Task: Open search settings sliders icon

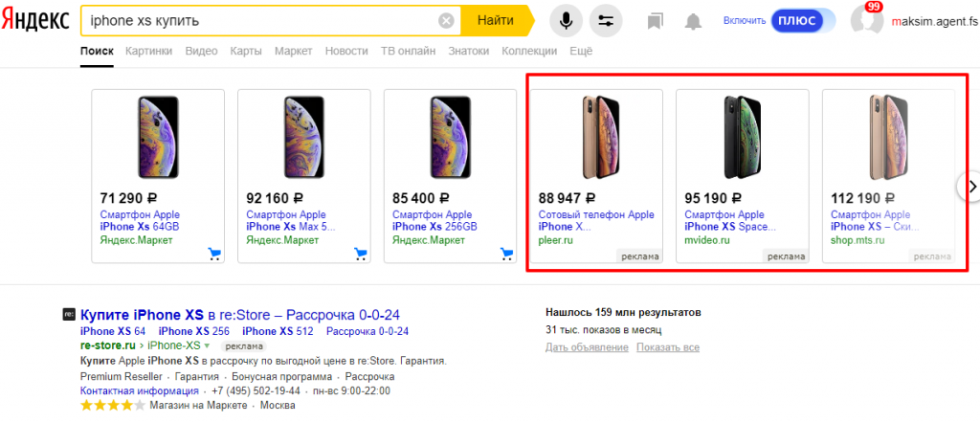Action: click(605, 20)
